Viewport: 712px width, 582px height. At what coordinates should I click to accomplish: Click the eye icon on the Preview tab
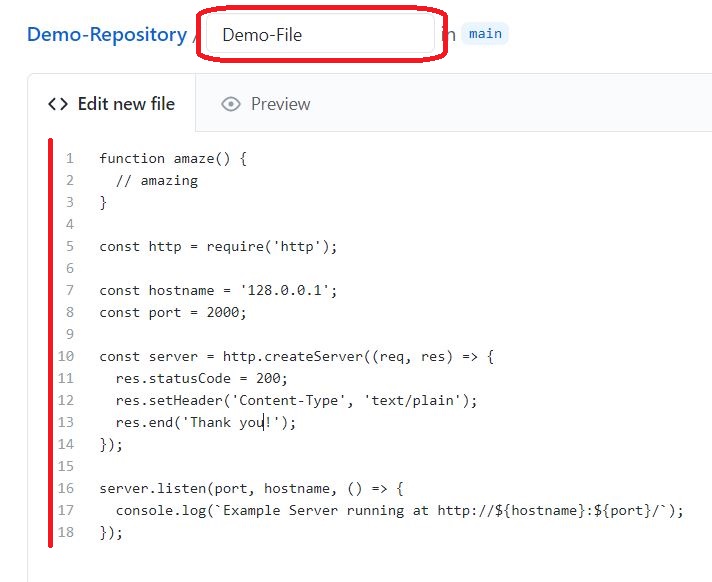coord(231,104)
